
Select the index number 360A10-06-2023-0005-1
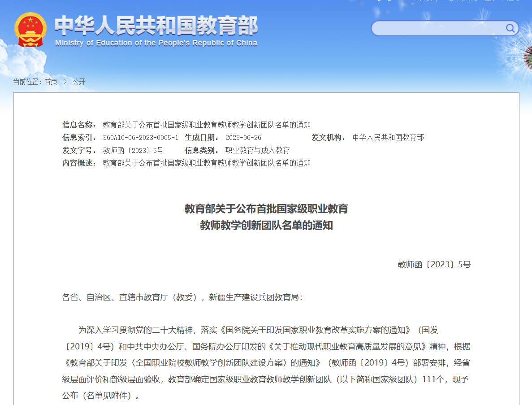click(140, 138)
